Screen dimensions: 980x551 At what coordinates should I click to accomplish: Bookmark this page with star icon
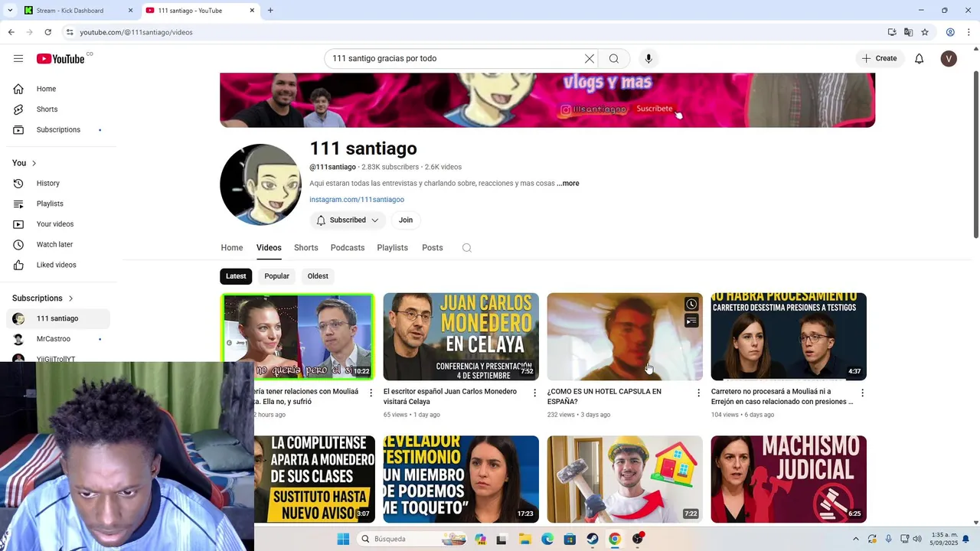pyautogui.click(x=925, y=32)
